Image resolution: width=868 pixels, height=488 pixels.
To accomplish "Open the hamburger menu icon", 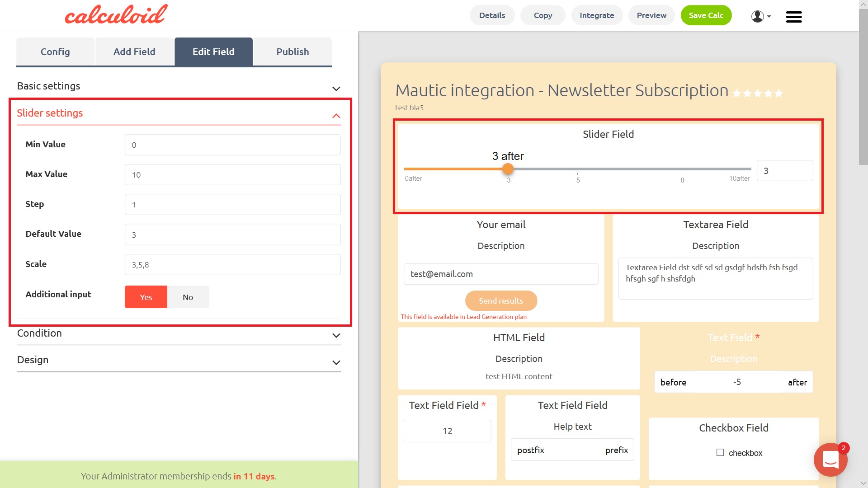I will [x=793, y=17].
